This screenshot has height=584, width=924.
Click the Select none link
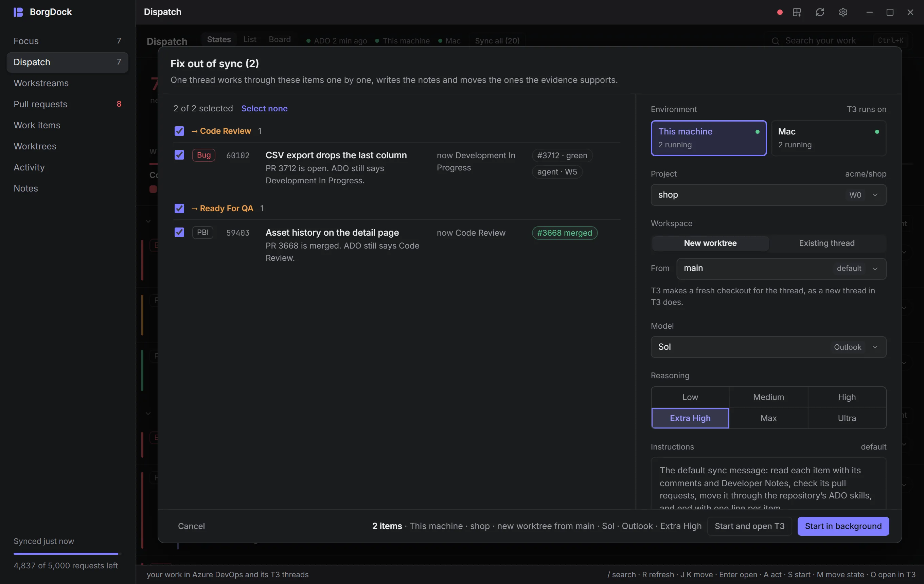(x=264, y=109)
